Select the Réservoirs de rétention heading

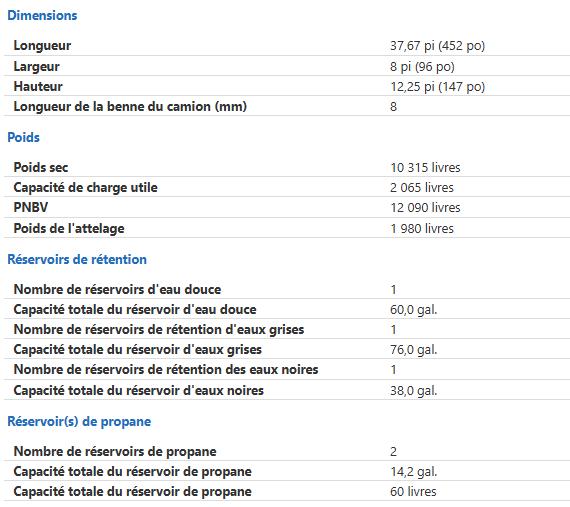point(77,259)
